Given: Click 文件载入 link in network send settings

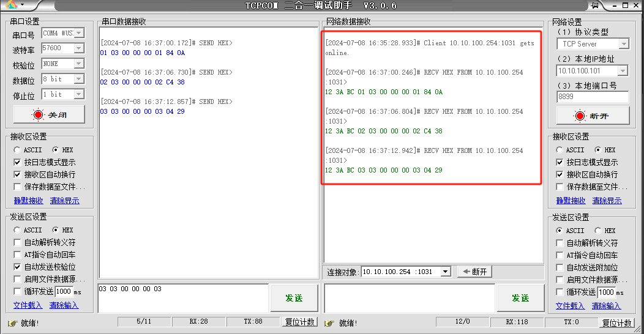Looking at the screenshot, I should pyautogui.click(x=570, y=306).
